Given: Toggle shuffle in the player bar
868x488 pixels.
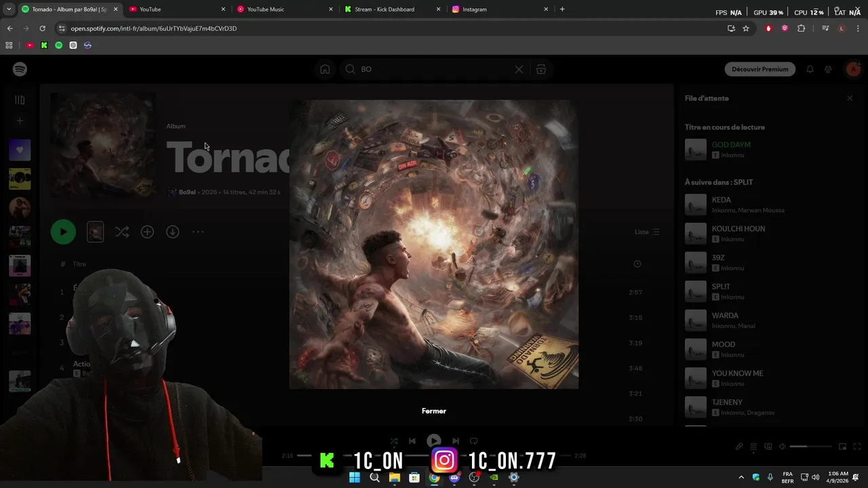Looking at the screenshot, I should pyautogui.click(x=394, y=441).
